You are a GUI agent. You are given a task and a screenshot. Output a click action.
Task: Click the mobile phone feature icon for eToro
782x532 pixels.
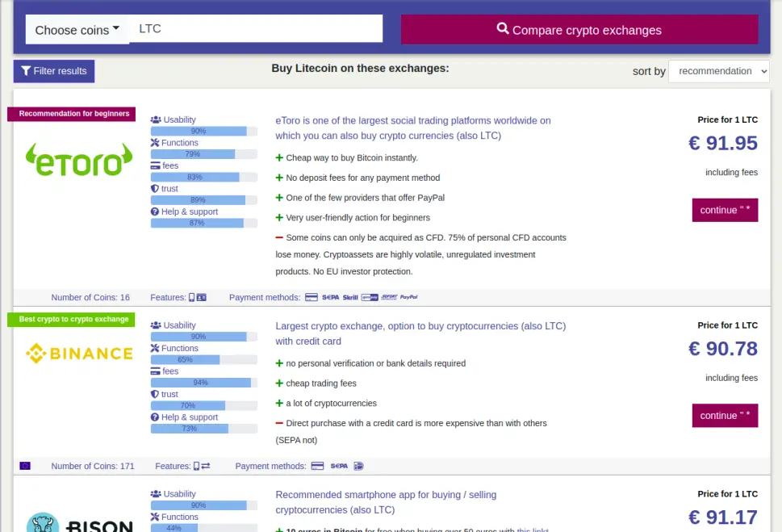191,297
